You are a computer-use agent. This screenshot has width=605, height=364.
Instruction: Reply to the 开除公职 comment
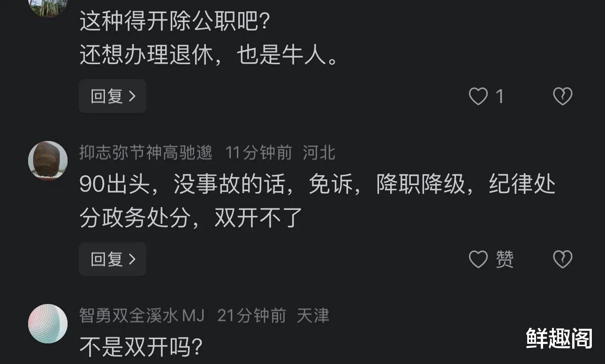(113, 97)
